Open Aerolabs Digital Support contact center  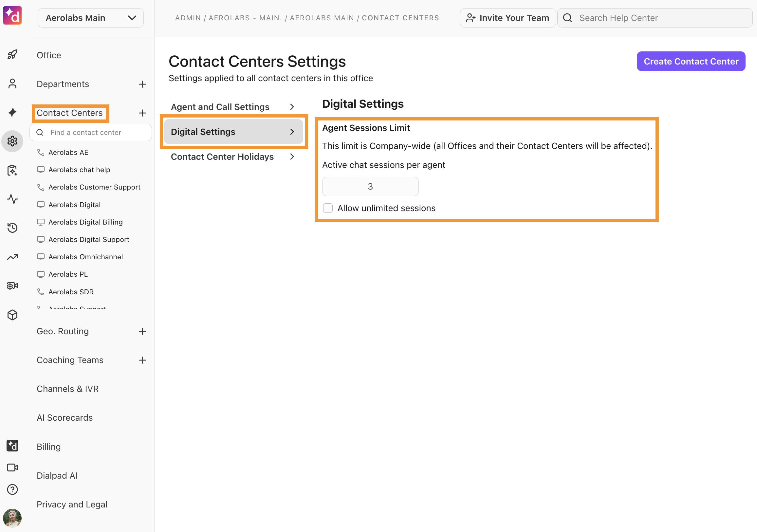click(x=89, y=240)
